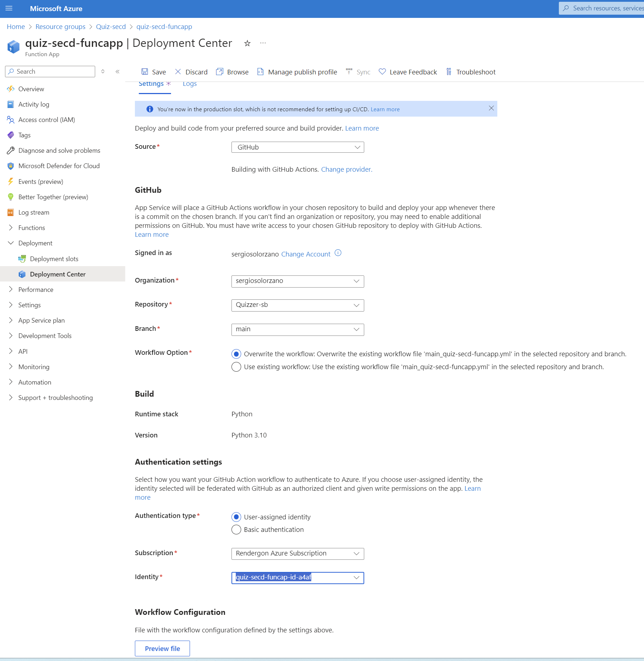Screen dimensions: 644x661
Task: Focus the top Search resources box
Action: pos(602,8)
